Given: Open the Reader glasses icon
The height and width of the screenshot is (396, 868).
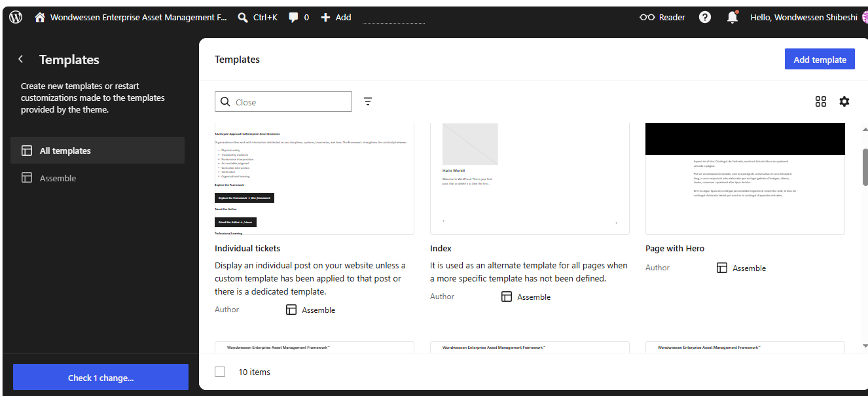Looking at the screenshot, I should (647, 18).
